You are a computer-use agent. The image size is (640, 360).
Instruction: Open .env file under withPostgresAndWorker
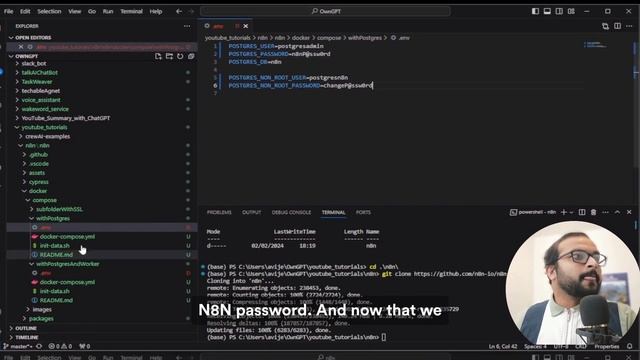coord(46,273)
